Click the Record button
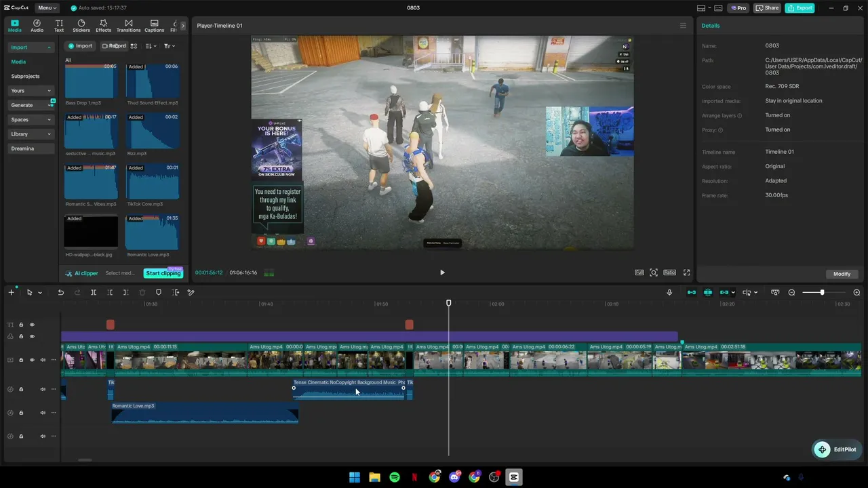The height and width of the screenshot is (488, 868). tap(114, 46)
